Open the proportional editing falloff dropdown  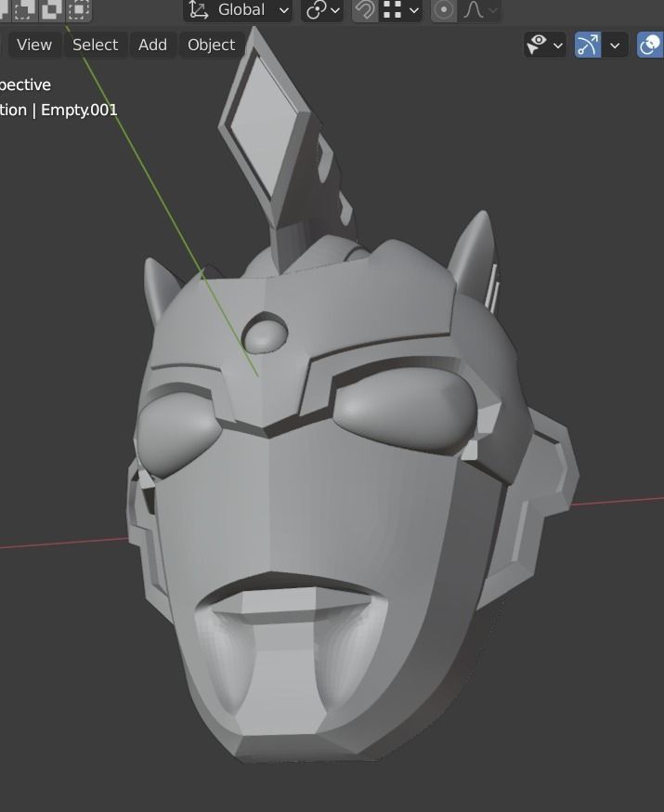[479, 10]
